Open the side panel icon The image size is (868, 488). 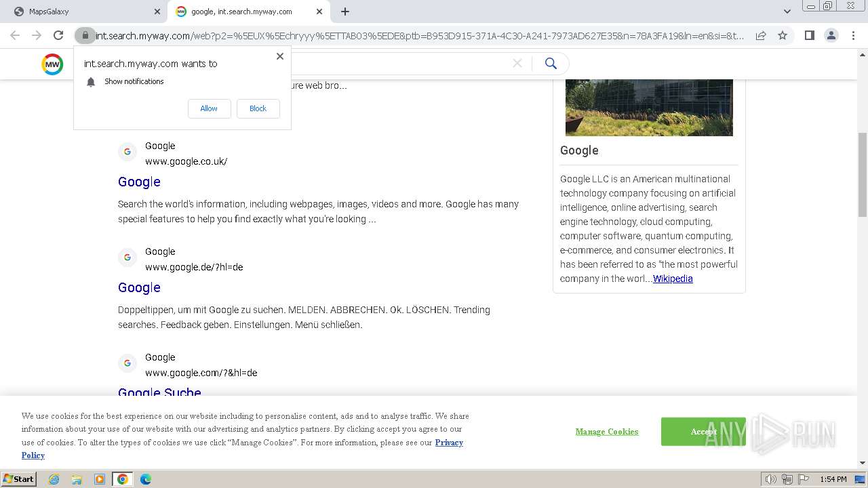coord(809,35)
